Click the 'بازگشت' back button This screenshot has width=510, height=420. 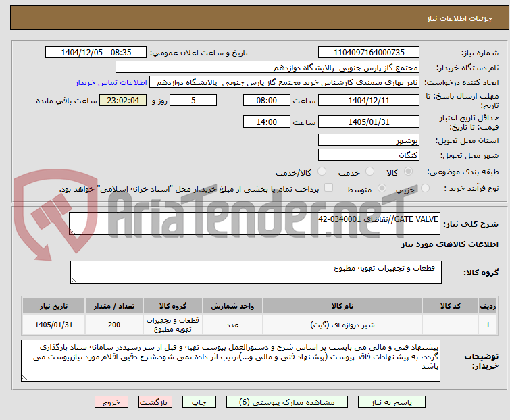tap(155, 402)
